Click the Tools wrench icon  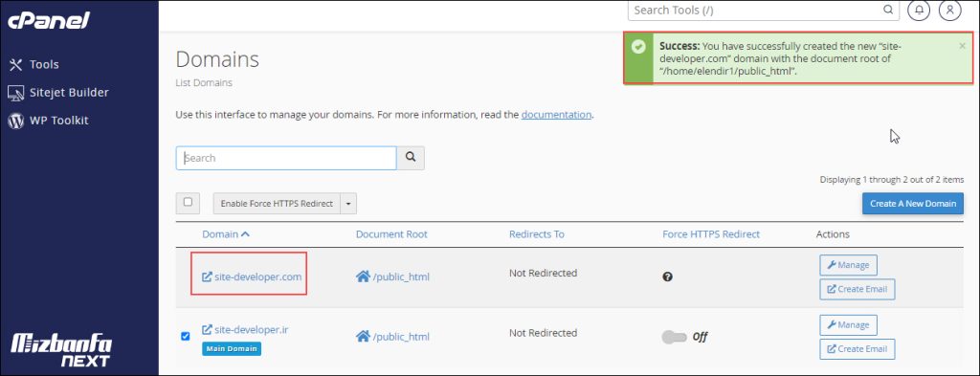pyautogui.click(x=15, y=64)
